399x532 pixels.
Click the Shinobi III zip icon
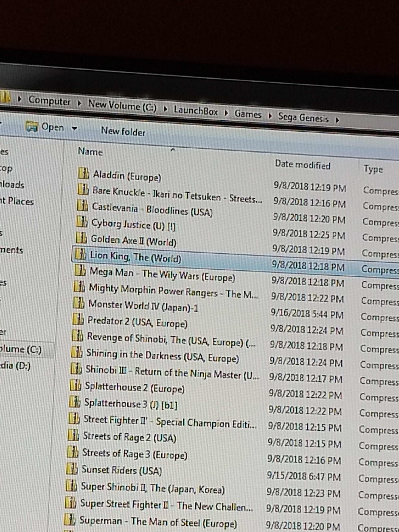tap(76, 369)
